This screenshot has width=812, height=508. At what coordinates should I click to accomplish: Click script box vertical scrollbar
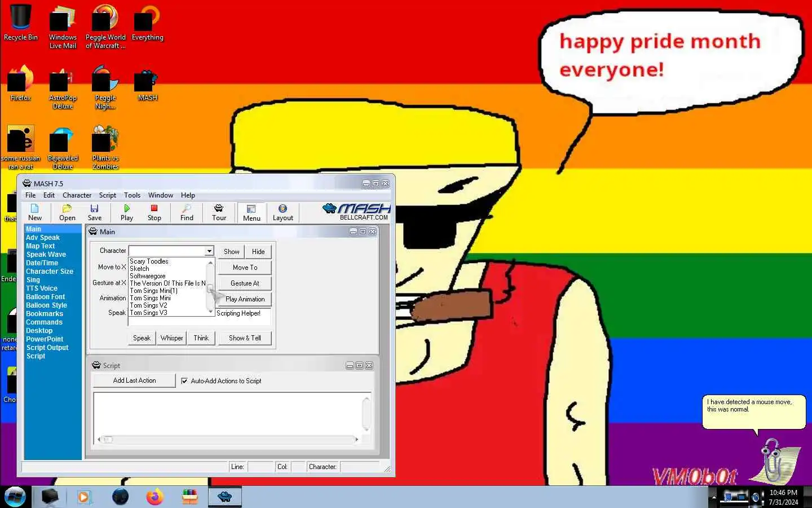click(366, 414)
